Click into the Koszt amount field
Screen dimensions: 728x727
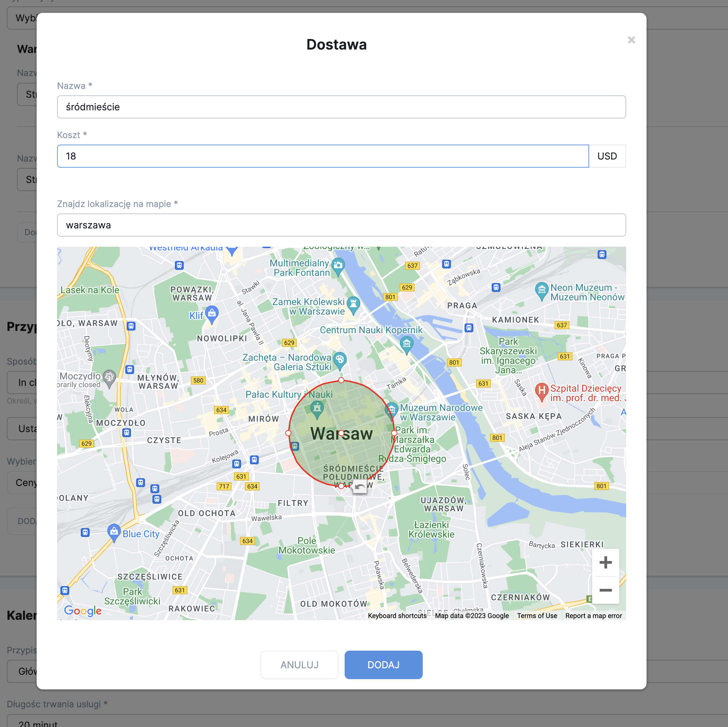[x=323, y=156]
